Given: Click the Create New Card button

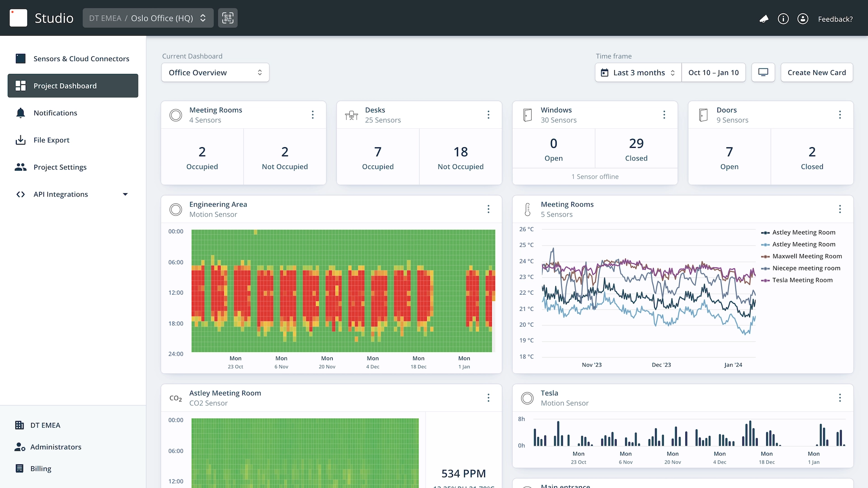Looking at the screenshot, I should point(816,73).
